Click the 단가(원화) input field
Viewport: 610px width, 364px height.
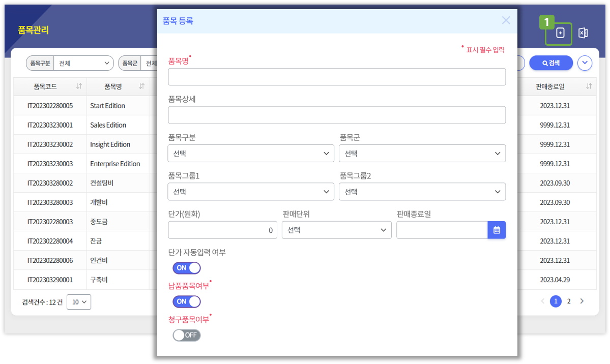pos(222,230)
